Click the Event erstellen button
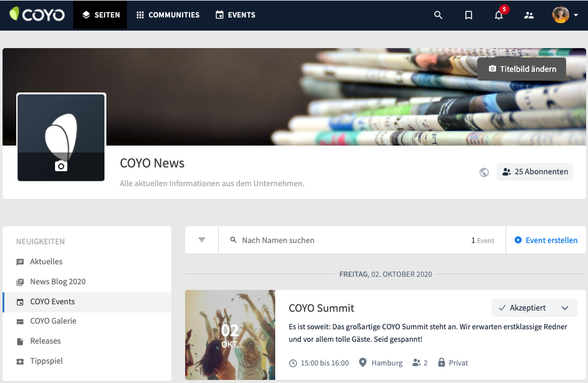This screenshot has height=383, width=588. pos(546,240)
